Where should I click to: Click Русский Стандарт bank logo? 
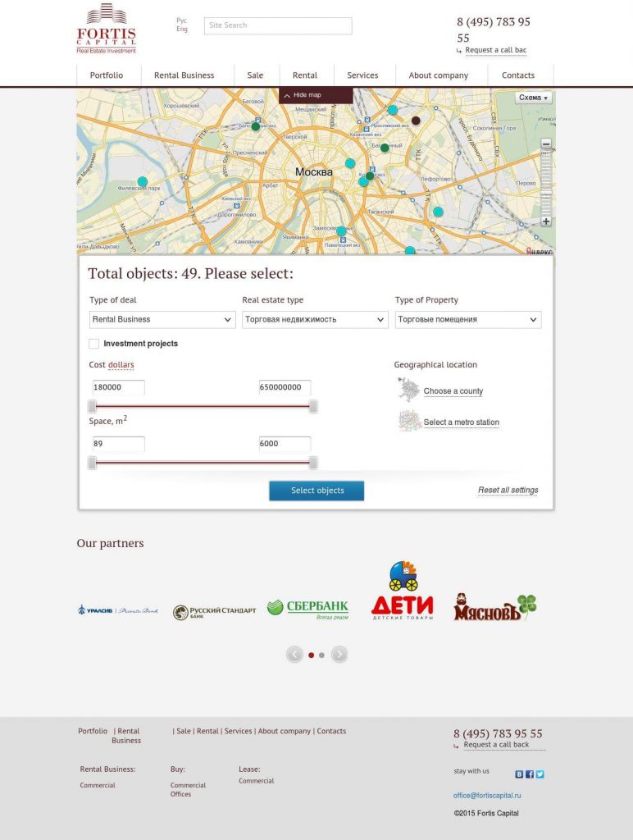pos(214,612)
